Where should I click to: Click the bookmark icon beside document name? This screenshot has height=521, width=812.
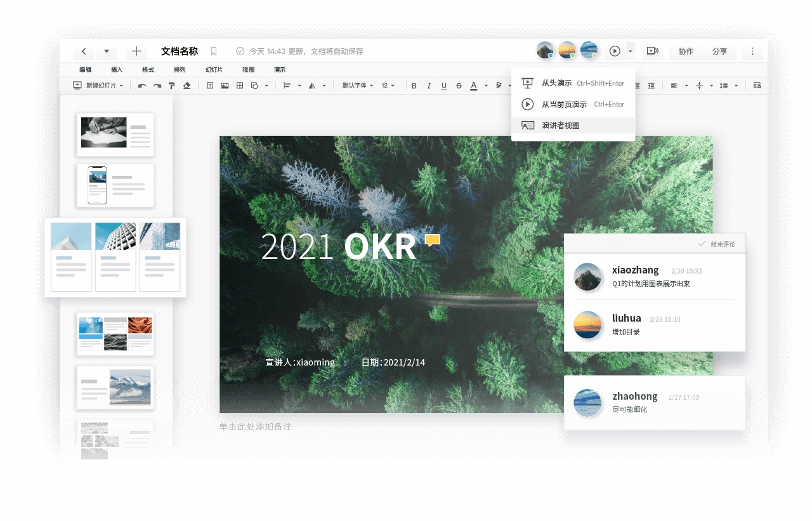pyautogui.click(x=214, y=51)
